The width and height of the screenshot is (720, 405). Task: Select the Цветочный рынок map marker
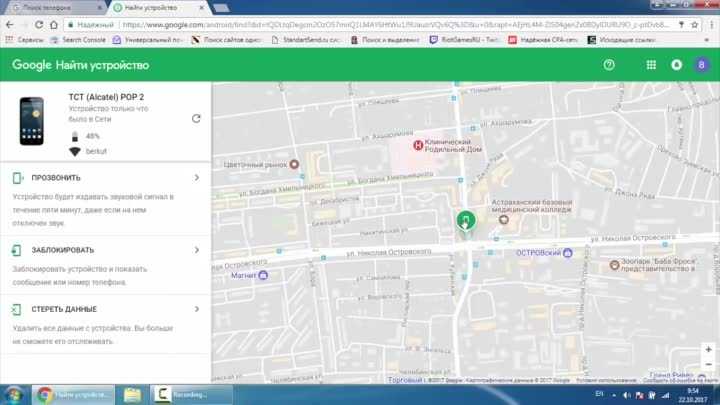tap(294, 164)
